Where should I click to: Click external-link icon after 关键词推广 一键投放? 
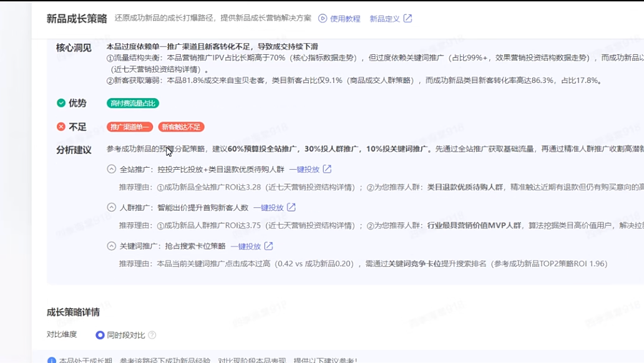pos(268,246)
